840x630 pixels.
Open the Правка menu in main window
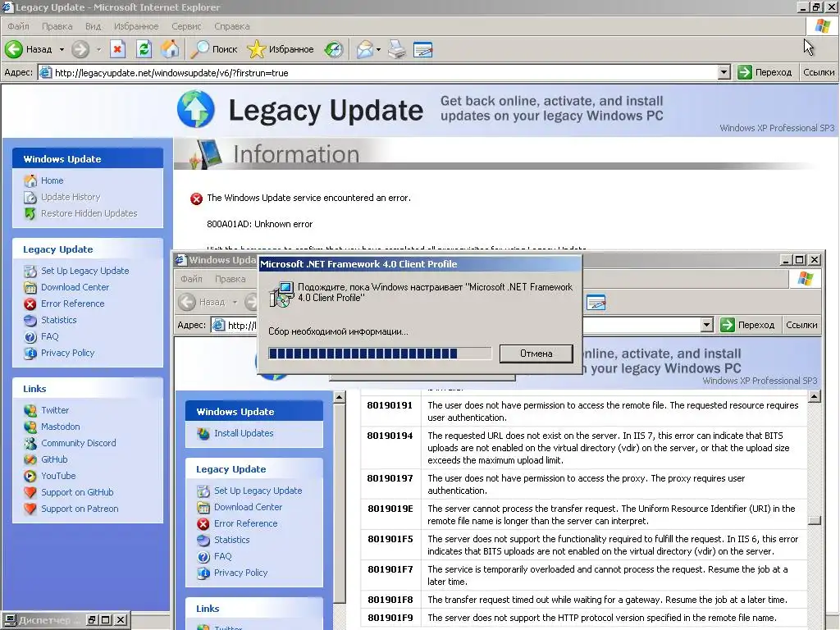[57, 26]
